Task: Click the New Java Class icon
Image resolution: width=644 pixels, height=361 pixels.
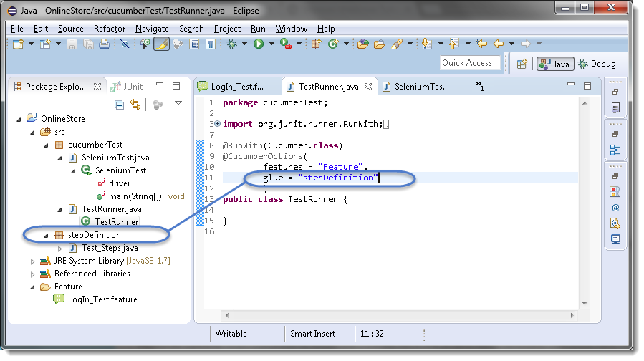Action: click(x=333, y=44)
